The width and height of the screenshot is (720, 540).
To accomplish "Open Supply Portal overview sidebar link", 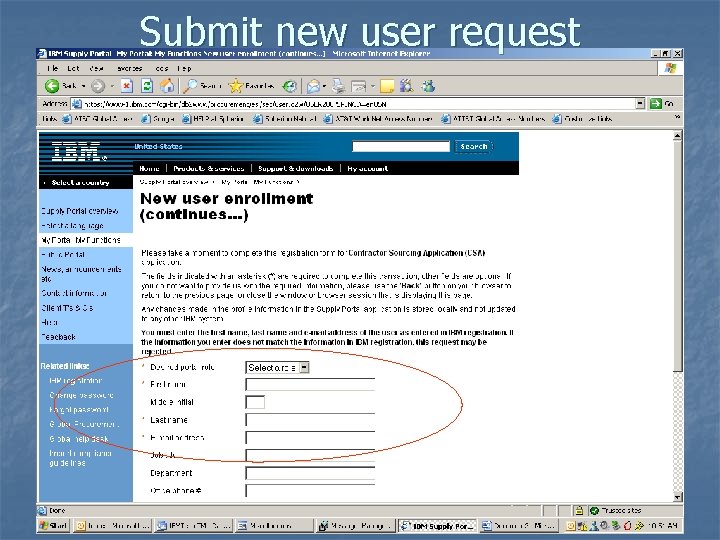I will 79,211.
